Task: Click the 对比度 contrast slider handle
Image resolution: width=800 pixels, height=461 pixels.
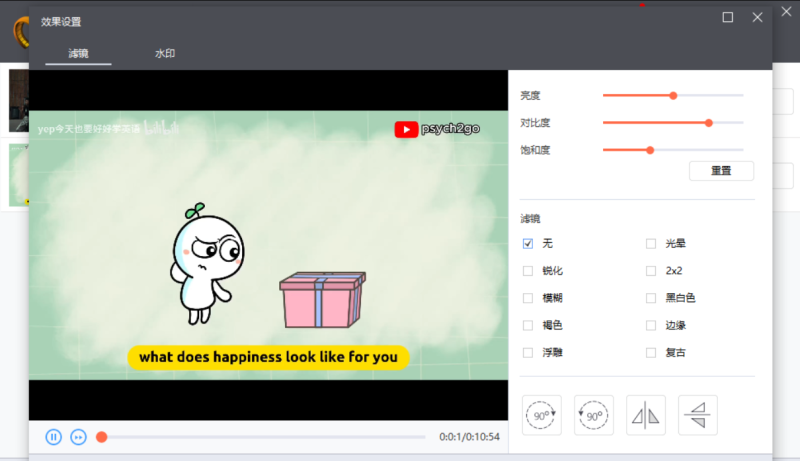Action: 709,123
